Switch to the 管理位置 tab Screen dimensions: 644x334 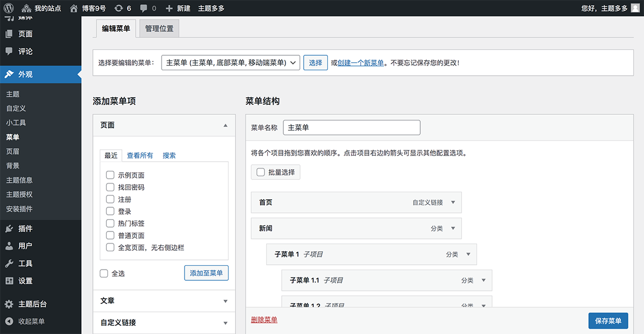(x=159, y=28)
